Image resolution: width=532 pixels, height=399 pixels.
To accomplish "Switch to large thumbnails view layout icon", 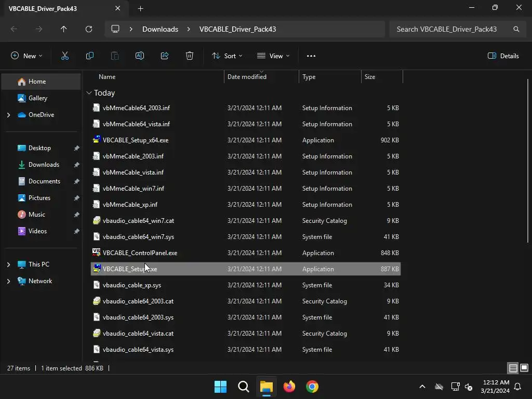I will click(x=524, y=368).
